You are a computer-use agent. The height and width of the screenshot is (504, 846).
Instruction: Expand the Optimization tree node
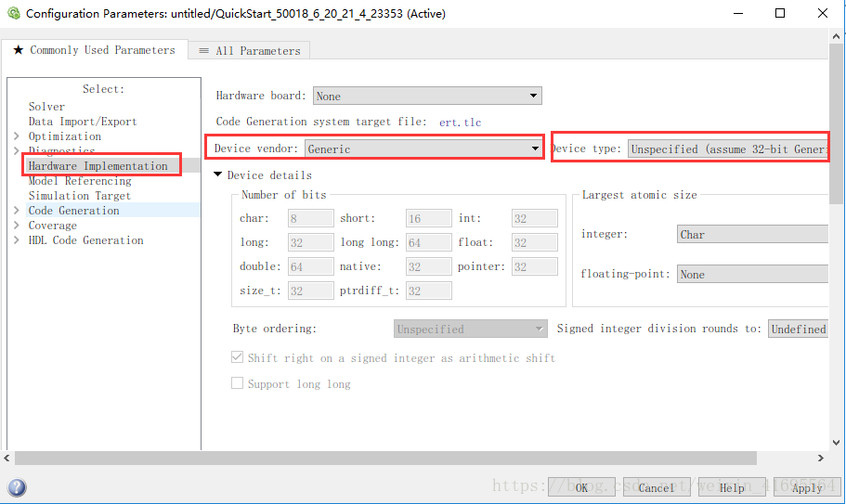tap(16, 136)
